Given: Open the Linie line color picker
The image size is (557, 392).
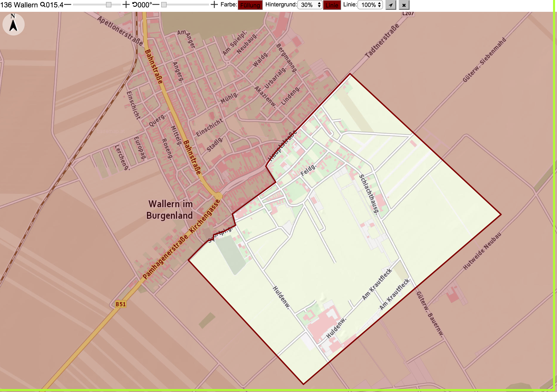Looking at the screenshot, I should 332,5.
